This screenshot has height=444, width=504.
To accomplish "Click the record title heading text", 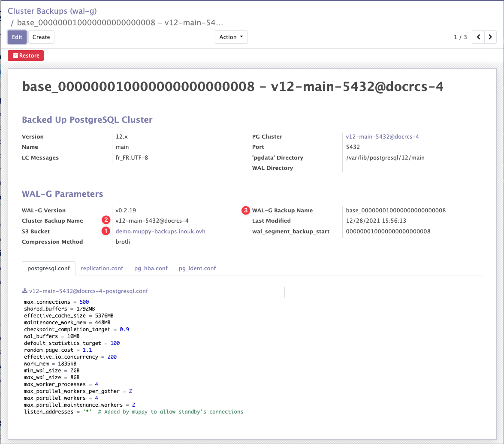I will [x=232, y=87].
